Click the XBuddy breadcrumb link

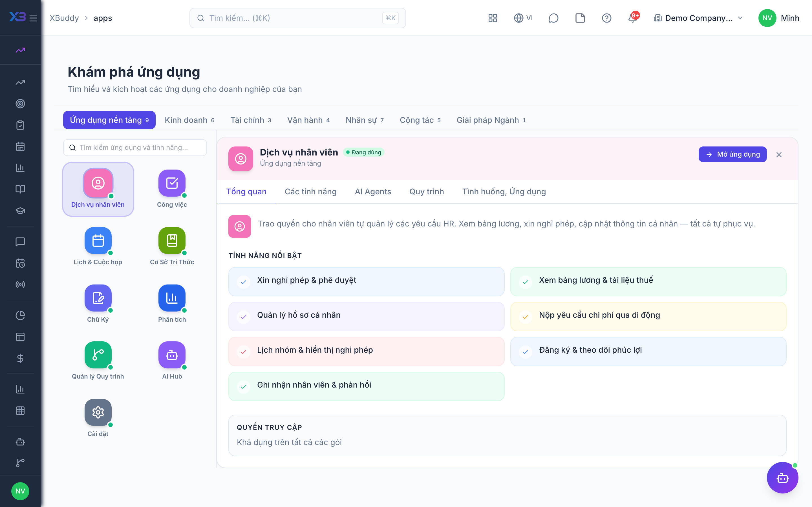[x=64, y=18]
